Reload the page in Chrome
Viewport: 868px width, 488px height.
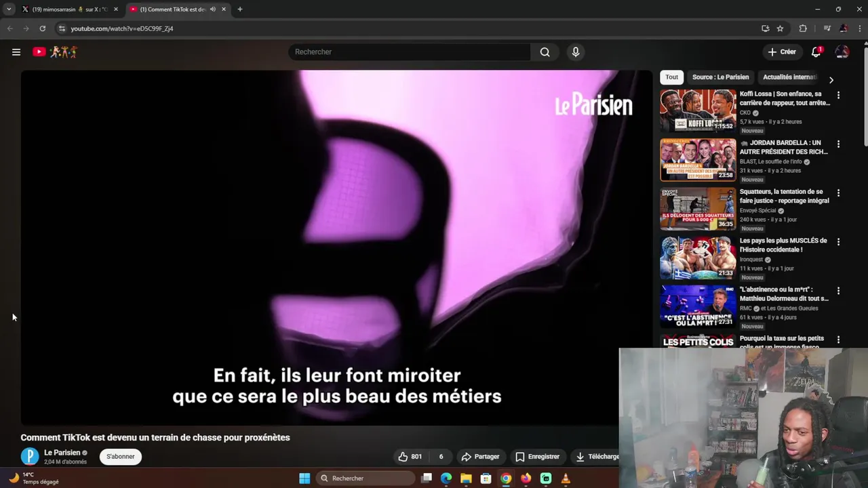pos(42,28)
